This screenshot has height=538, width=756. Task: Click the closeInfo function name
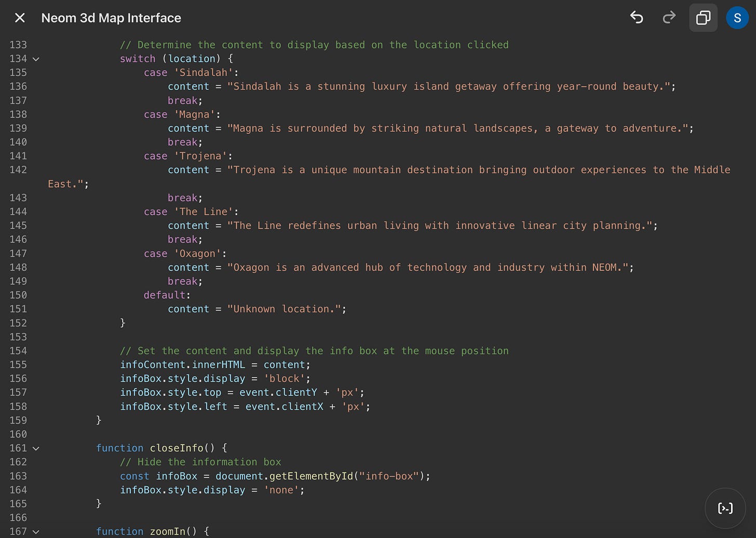click(x=177, y=448)
